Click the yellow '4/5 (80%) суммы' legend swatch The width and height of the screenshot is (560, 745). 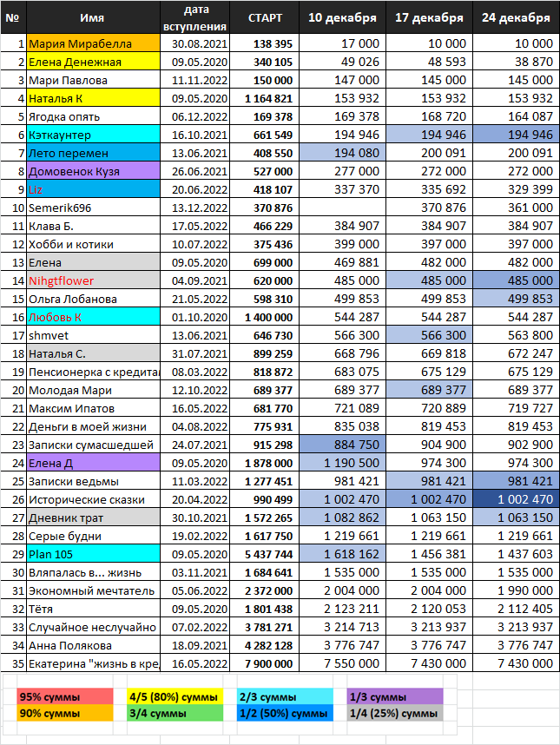175,697
